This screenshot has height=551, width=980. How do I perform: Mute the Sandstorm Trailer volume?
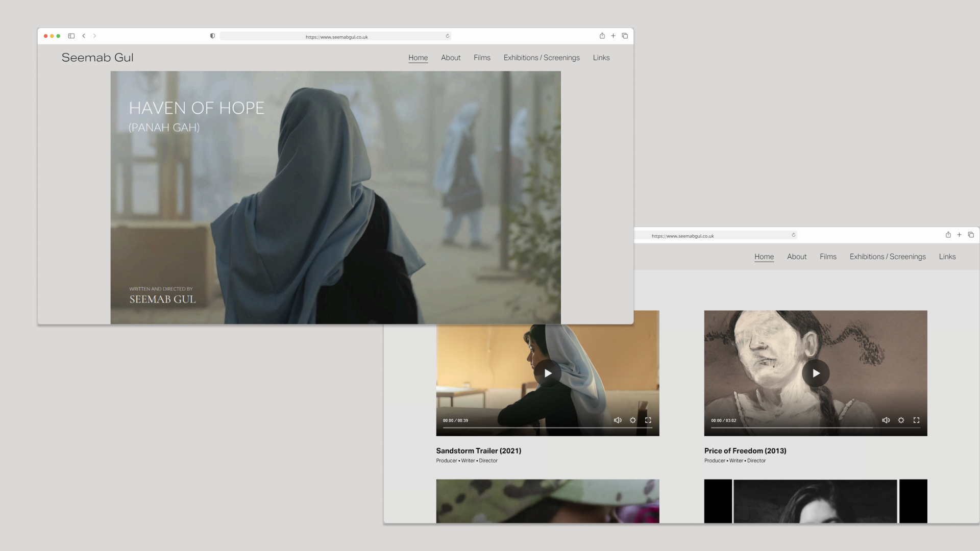click(x=618, y=420)
